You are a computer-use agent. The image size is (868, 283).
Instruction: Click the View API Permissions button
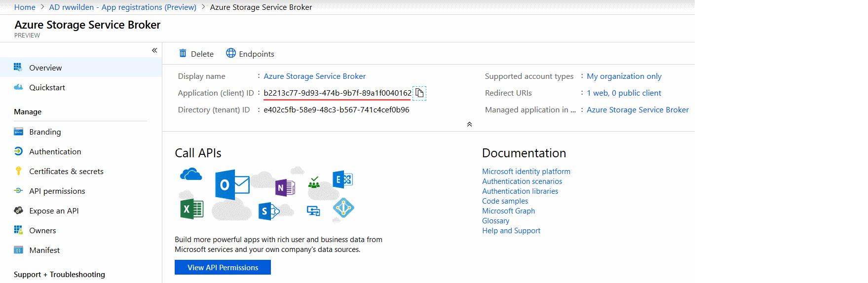(x=223, y=267)
